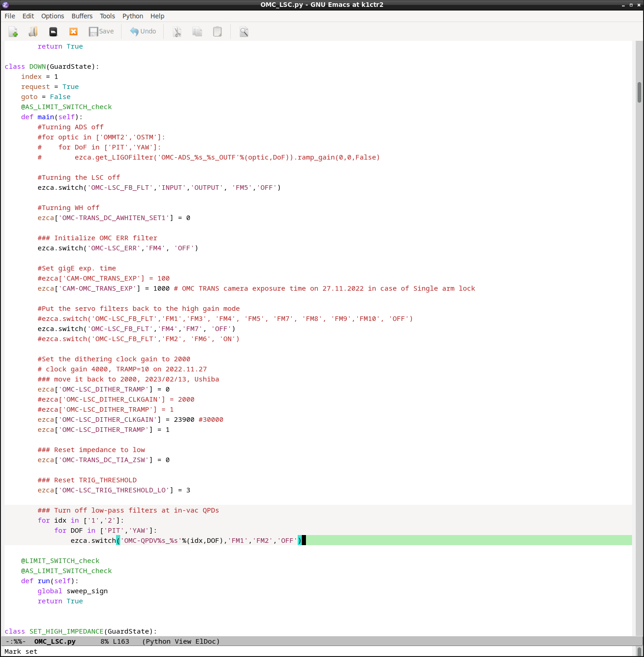The image size is (644, 657).
Task: Click '### move it back to 2000' comment line
Action: tap(128, 379)
